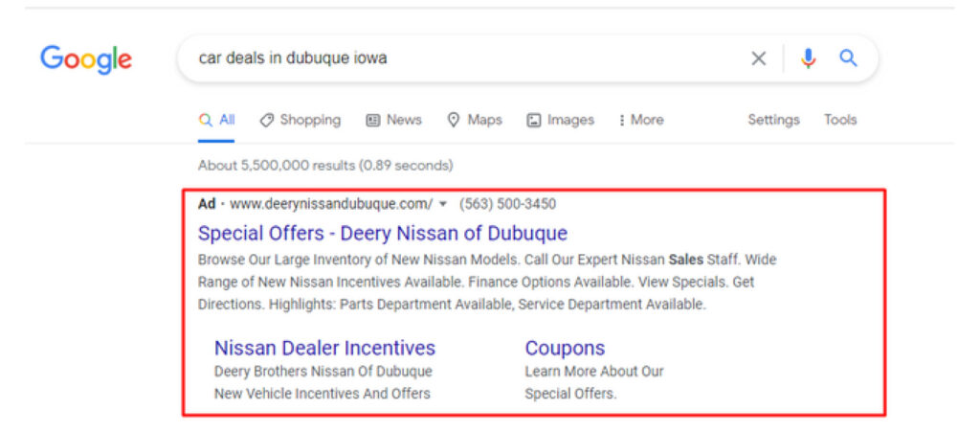980x432 pixels.
Task: Open search Tools
Action: coord(840,120)
